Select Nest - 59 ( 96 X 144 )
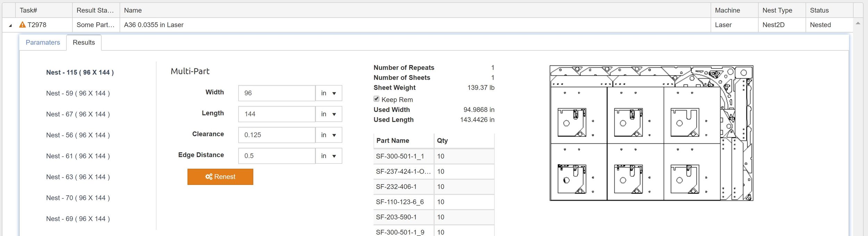The height and width of the screenshot is (236, 868). click(x=78, y=93)
